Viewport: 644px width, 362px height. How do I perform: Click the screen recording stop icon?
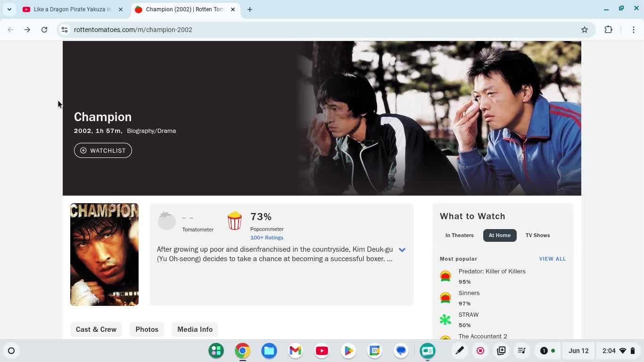[x=480, y=351]
